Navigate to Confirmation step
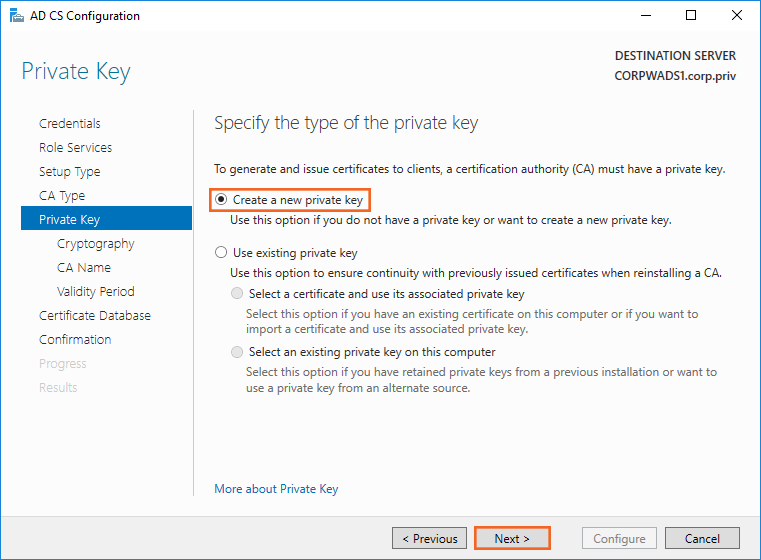 [75, 339]
